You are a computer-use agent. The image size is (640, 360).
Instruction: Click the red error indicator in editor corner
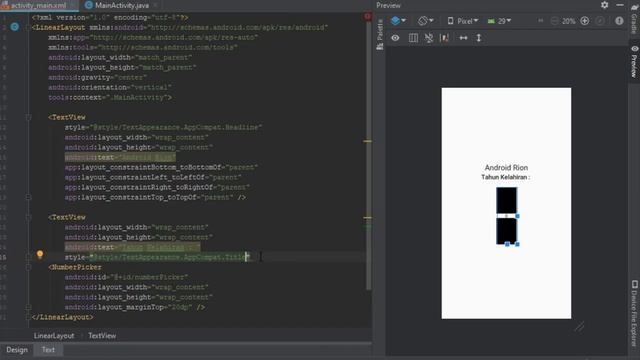[367, 16]
